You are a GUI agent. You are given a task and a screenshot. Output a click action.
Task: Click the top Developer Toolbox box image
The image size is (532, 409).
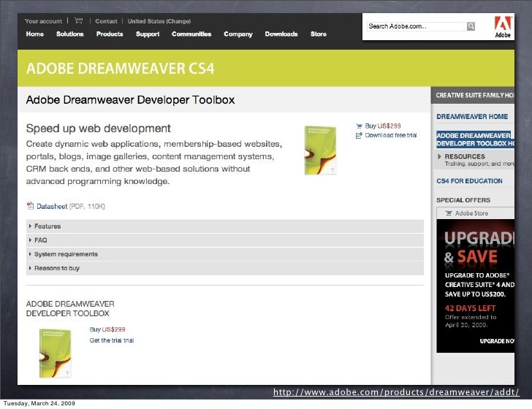click(x=320, y=150)
